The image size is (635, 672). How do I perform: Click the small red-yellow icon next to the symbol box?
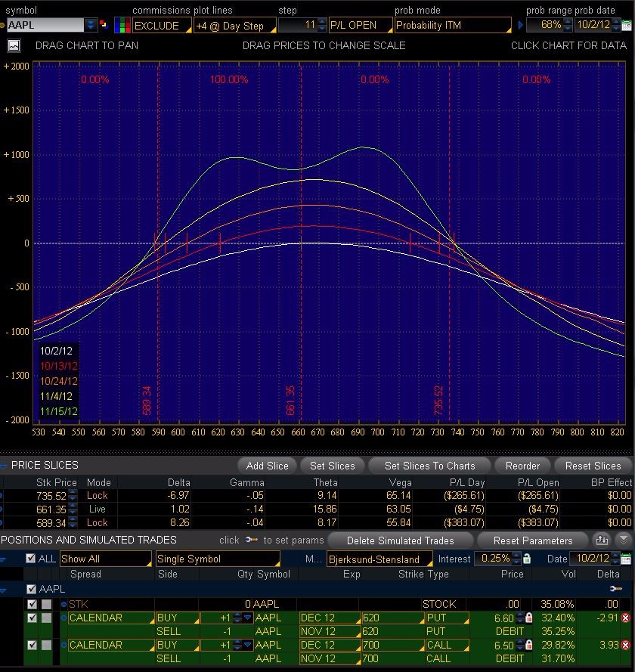104,24
